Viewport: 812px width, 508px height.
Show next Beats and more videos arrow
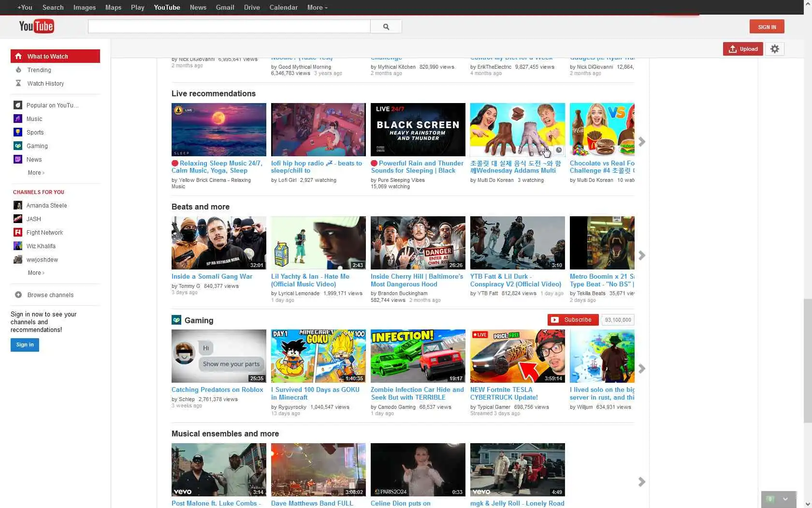pyautogui.click(x=642, y=255)
